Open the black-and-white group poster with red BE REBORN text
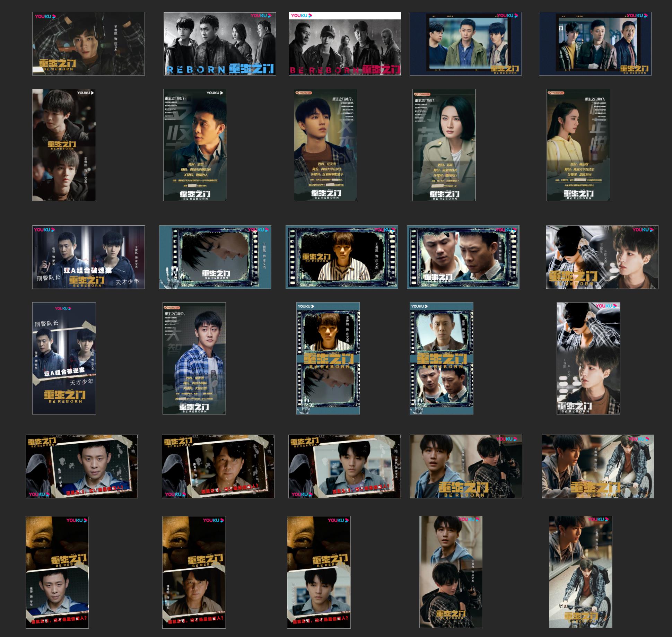This screenshot has width=672, height=637. 345,44
